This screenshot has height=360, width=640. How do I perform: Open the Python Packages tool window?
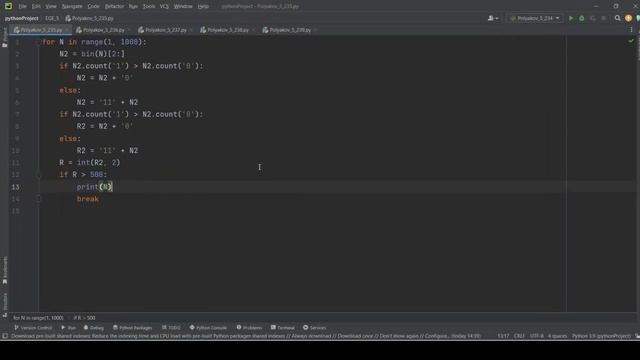point(132,328)
